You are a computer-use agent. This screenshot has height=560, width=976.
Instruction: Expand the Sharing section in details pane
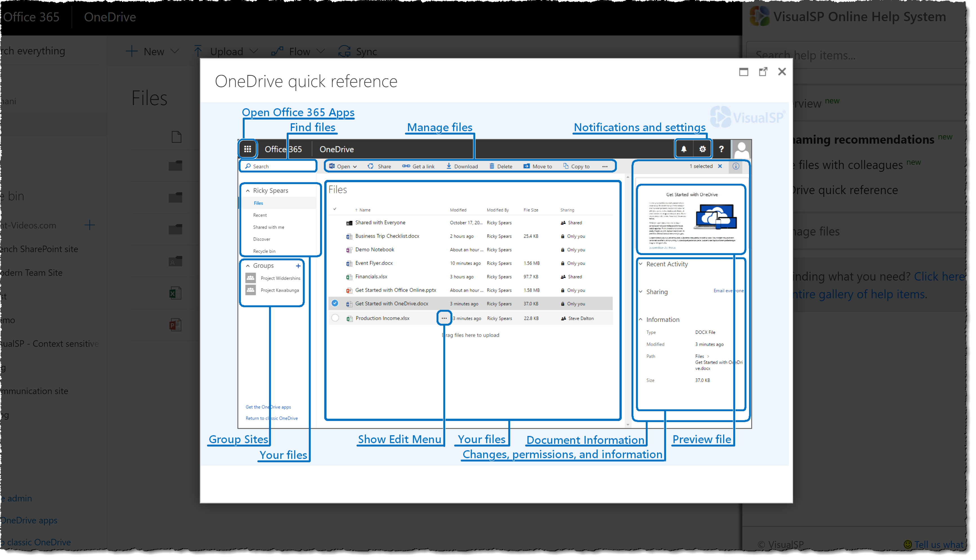tap(641, 292)
